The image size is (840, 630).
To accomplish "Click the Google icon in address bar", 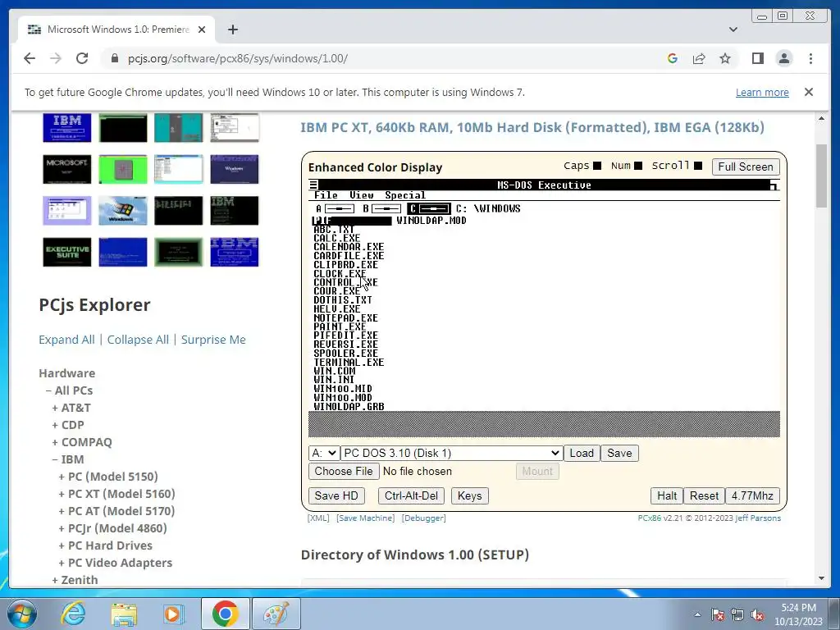I will pos(673,58).
